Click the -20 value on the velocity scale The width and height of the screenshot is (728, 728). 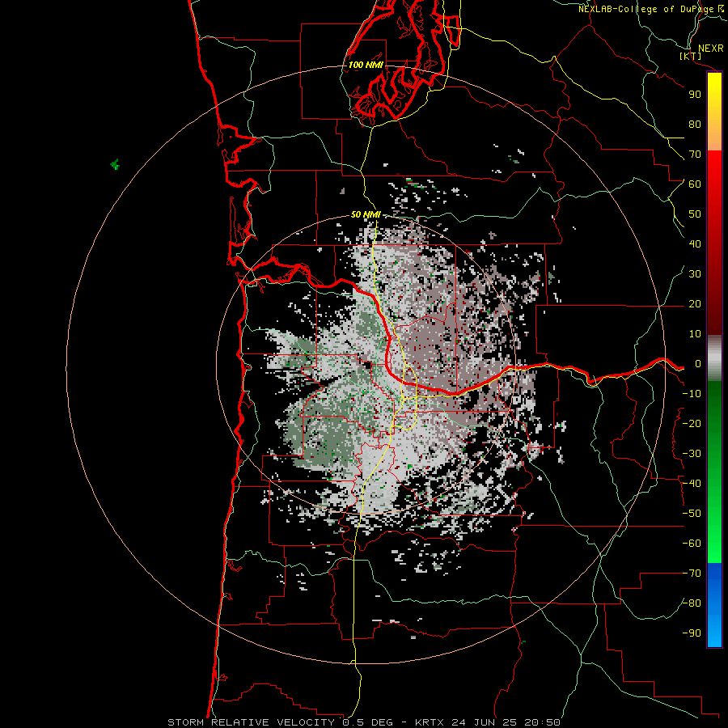click(692, 424)
